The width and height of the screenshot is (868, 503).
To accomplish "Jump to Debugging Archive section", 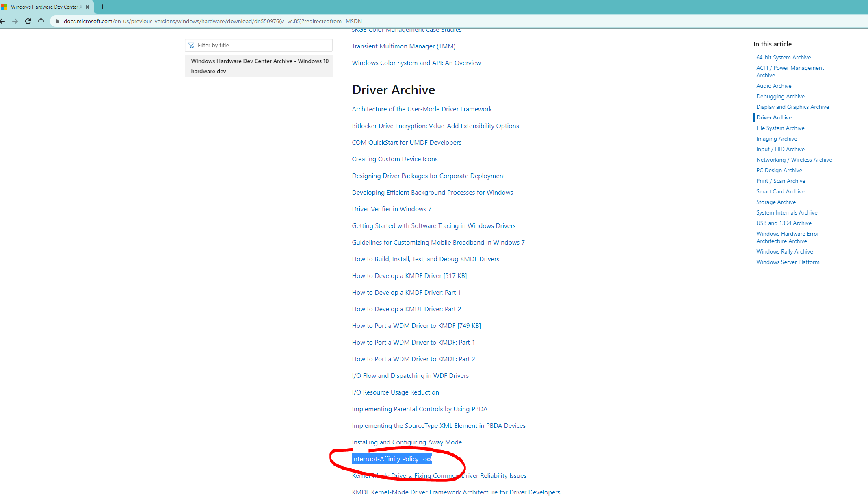I will [780, 97].
